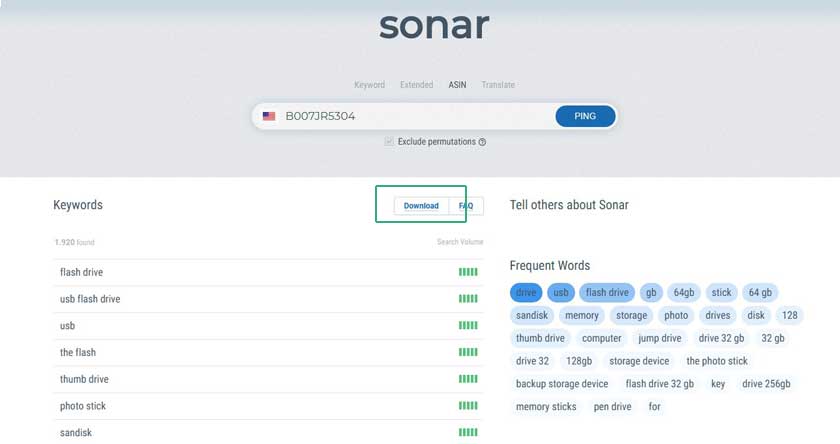Click the 'sandisk' frequent word tag
Image resolution: width=840 pixels, height=444 pixels.
532,315
